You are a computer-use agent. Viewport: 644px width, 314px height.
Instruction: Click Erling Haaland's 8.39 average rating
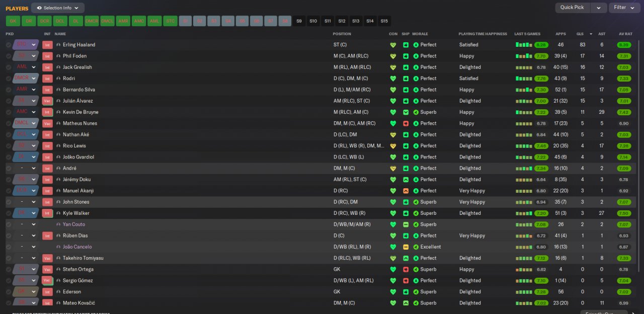(x=624, y=45)
